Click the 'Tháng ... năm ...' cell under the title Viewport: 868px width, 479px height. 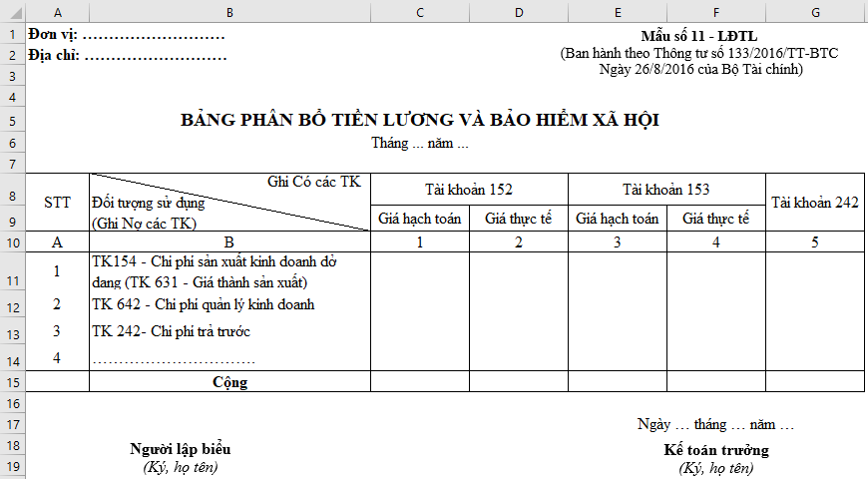[420, 144]
